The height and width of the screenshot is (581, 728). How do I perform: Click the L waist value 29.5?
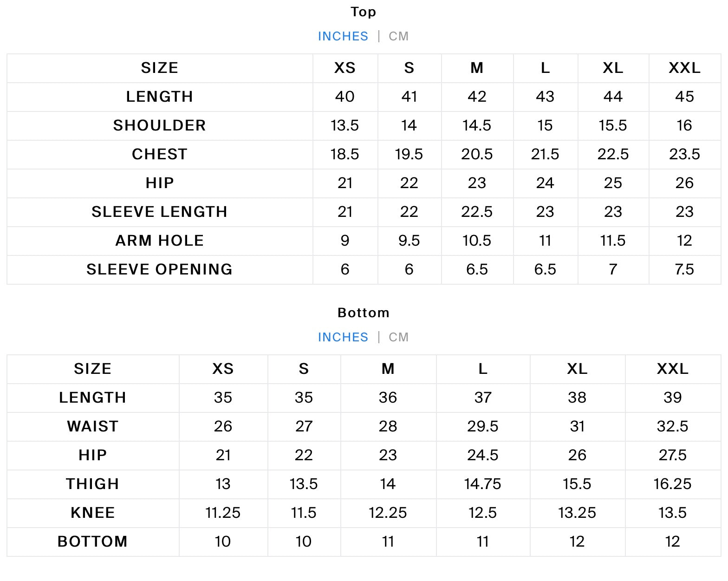point(482,426)
